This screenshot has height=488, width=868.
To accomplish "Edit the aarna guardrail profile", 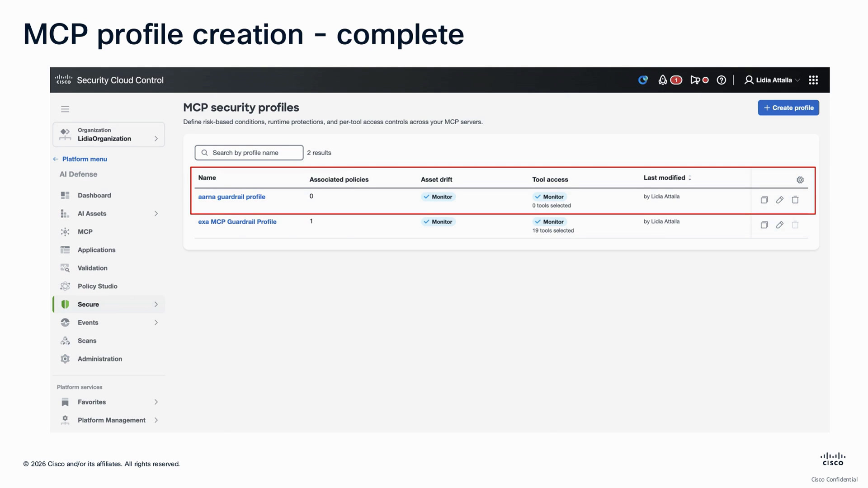I will pyautogui.click(x=780, y=200).
